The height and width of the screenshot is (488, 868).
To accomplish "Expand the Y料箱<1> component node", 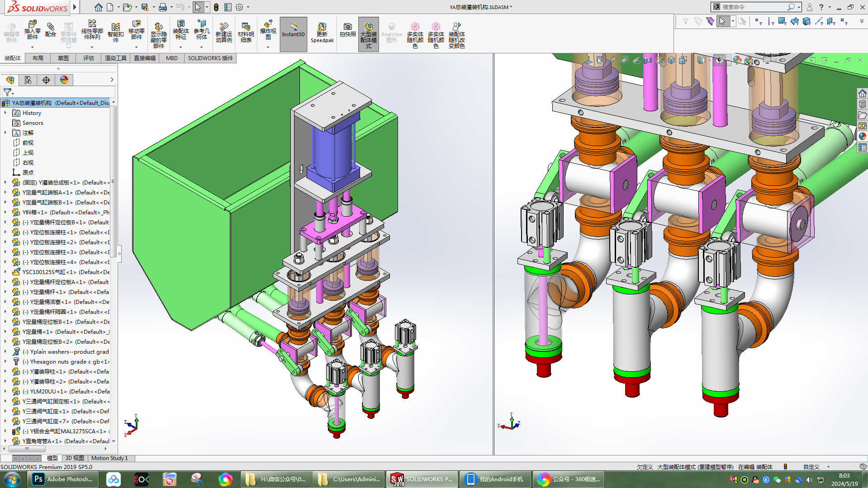I will (5, 212).
